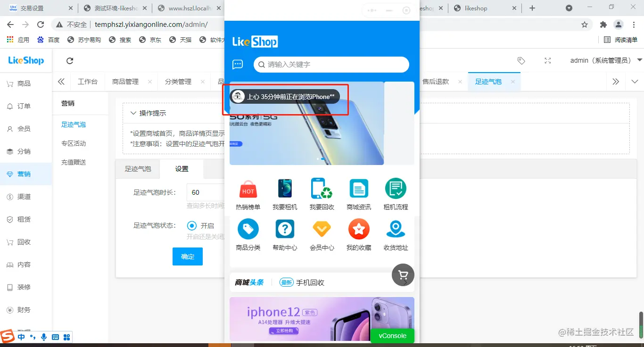
Task: Click the 足迹气泡时长 input field
Action: tap(206, 192)
